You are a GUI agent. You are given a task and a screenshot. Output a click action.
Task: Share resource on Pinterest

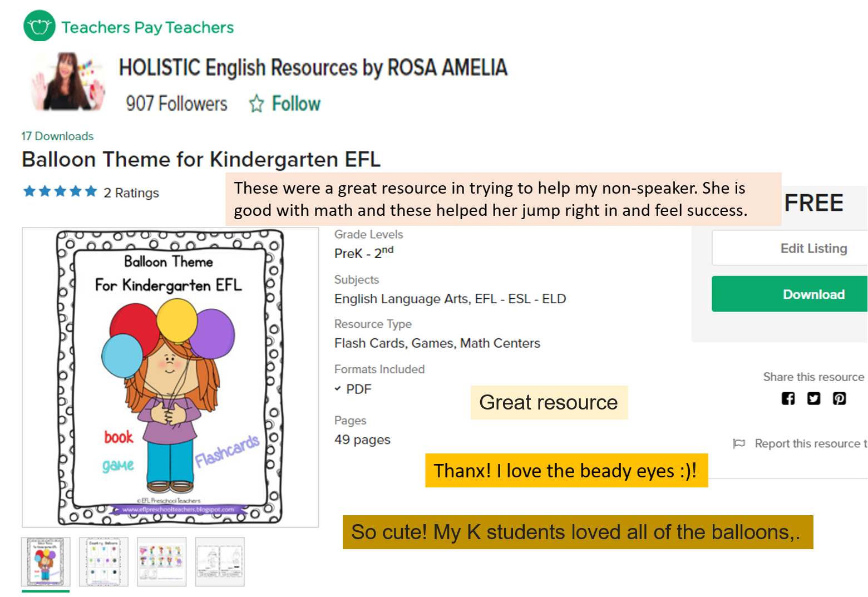point(839,398)
